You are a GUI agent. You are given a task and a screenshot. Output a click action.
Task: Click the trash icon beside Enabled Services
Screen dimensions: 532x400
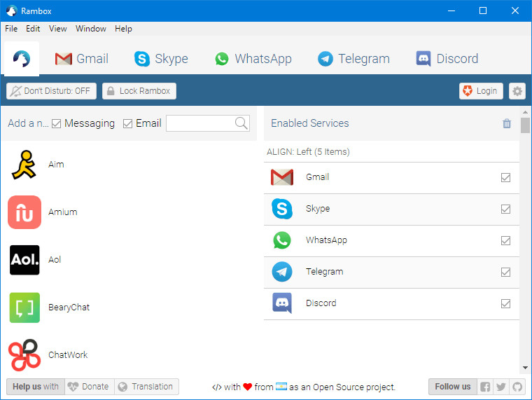(507, 123)
